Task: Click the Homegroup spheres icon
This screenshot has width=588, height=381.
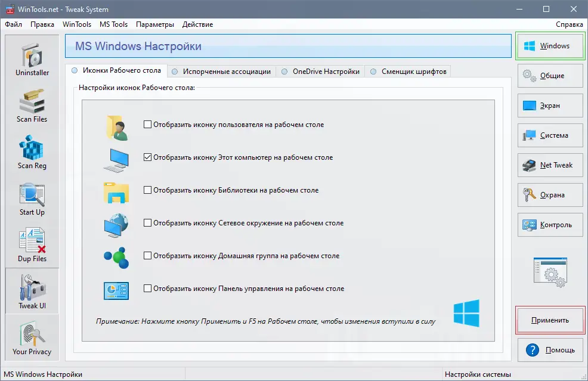Action: (x=116, y=258)
